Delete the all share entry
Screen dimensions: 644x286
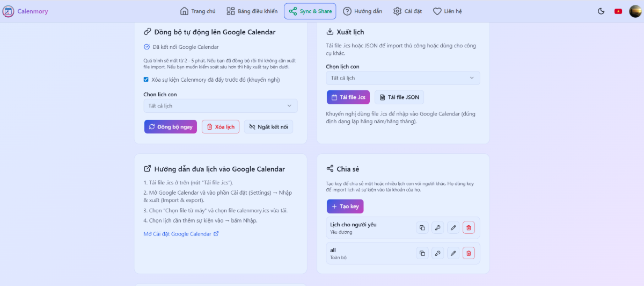(x=469, y=253)
